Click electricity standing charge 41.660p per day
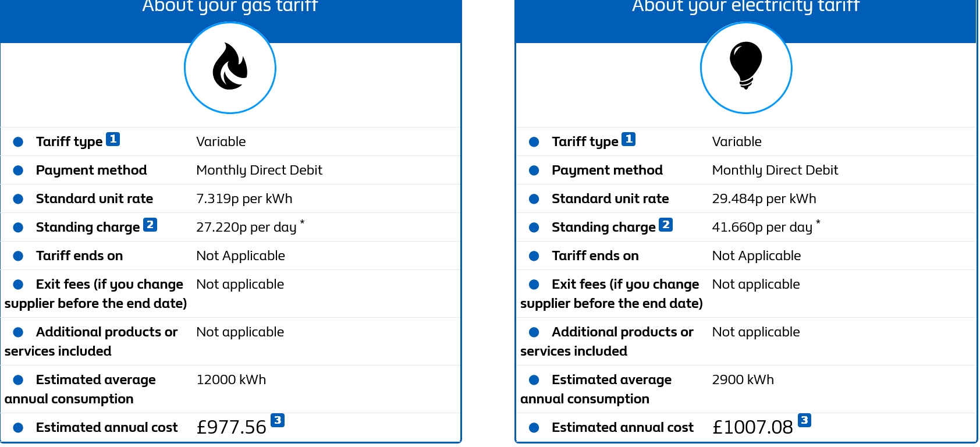Screen dimensions: 980x447 pos(762,228)
